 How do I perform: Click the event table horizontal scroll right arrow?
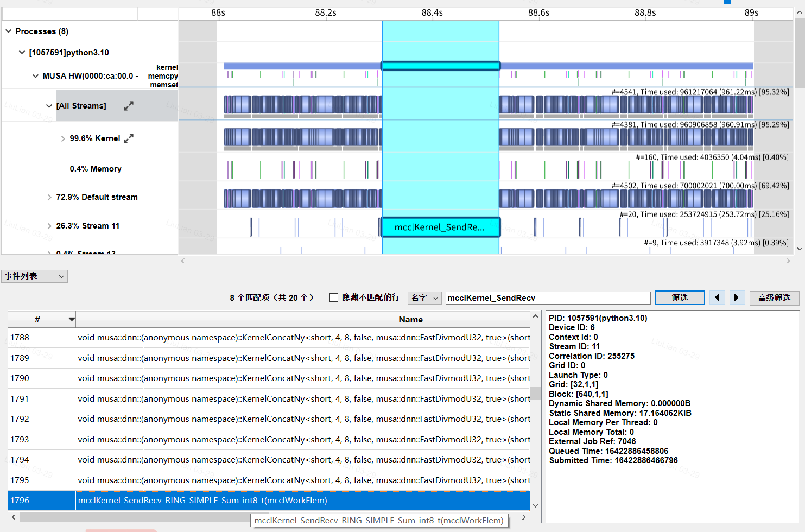coord(524,517)
